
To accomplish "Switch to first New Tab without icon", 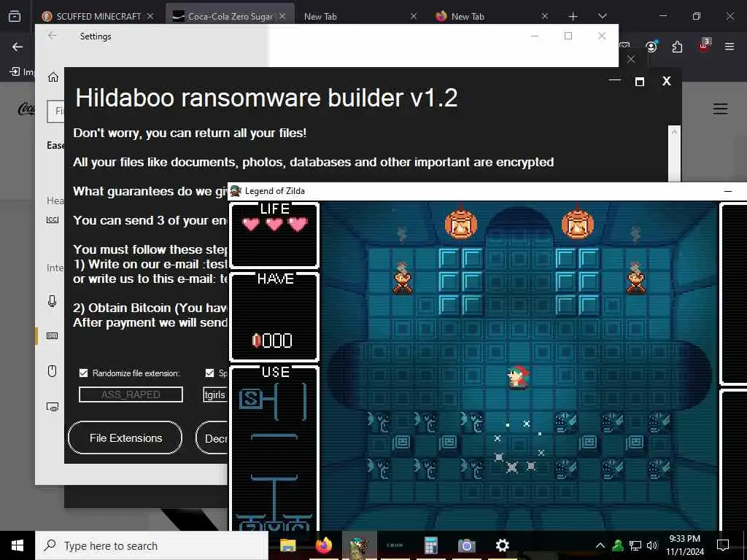I will tap(320, 16).
